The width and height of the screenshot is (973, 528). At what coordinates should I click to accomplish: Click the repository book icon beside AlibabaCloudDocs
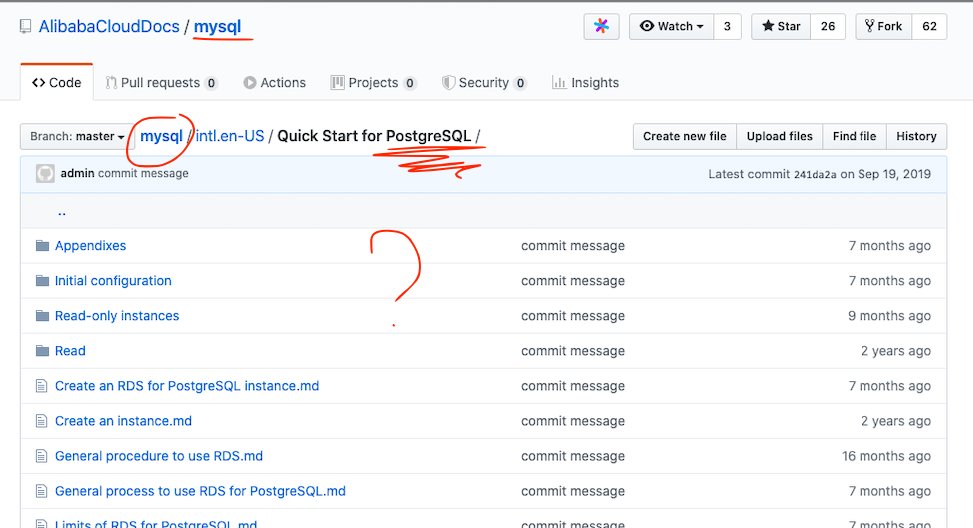pos(25,27)
